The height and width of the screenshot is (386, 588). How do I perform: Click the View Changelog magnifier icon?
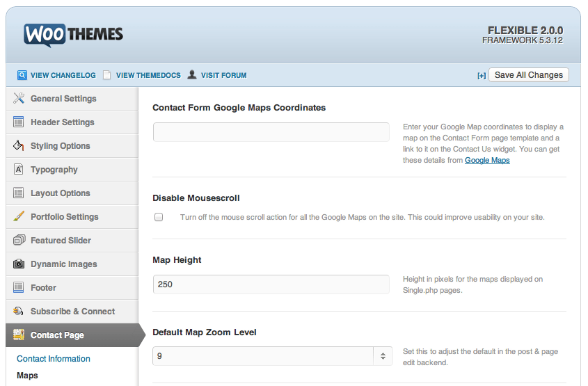click(22, 75)
